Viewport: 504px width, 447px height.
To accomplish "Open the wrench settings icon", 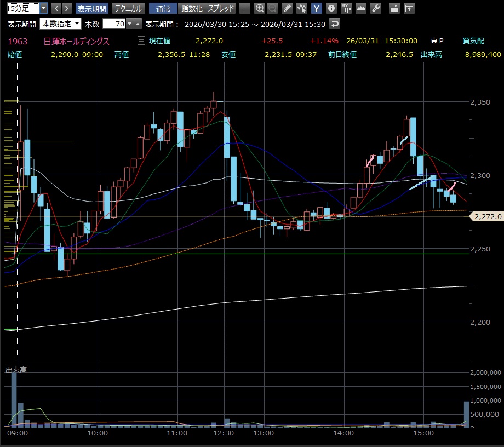I will pyautogui.click(x=375, y=8).
